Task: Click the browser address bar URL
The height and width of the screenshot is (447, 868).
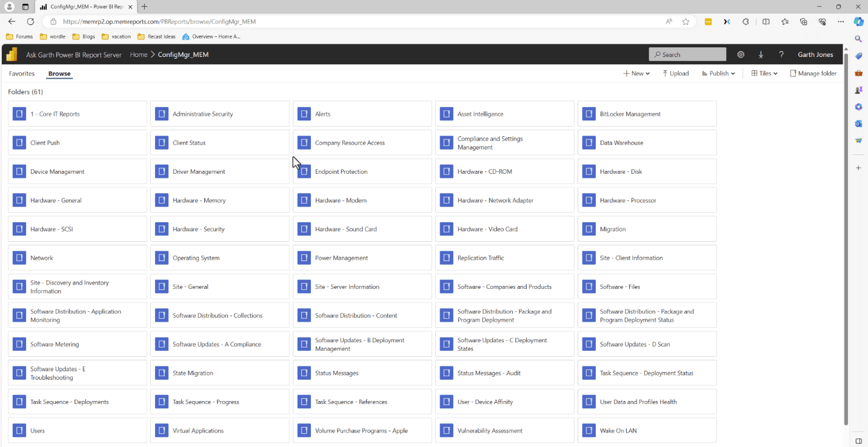Action: pos(159,21)
